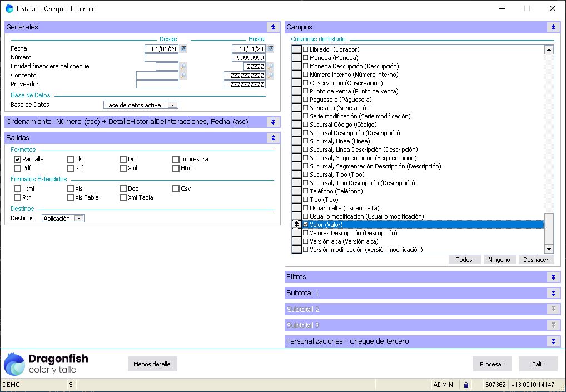Image resolution: width=566 pixels, height=392 pixels.
Task: Open the Destinos dropdown
Action: pyautogui.click(x=79, y=219)
